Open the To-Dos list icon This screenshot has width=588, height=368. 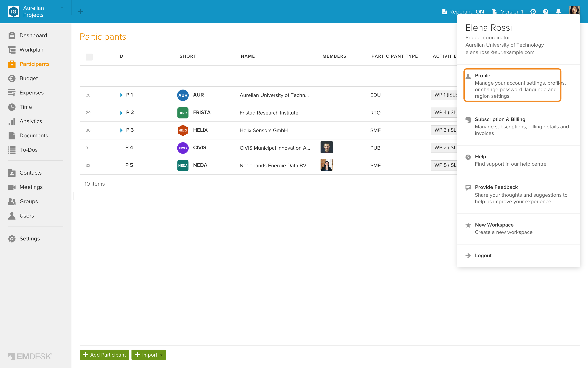click(x=12, y=150)
